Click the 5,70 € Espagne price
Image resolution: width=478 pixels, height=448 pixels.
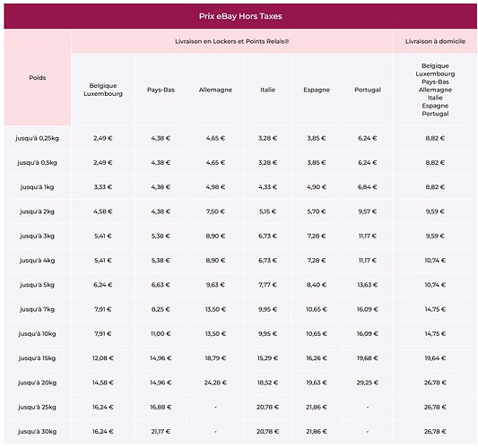[x=317, y=211]
